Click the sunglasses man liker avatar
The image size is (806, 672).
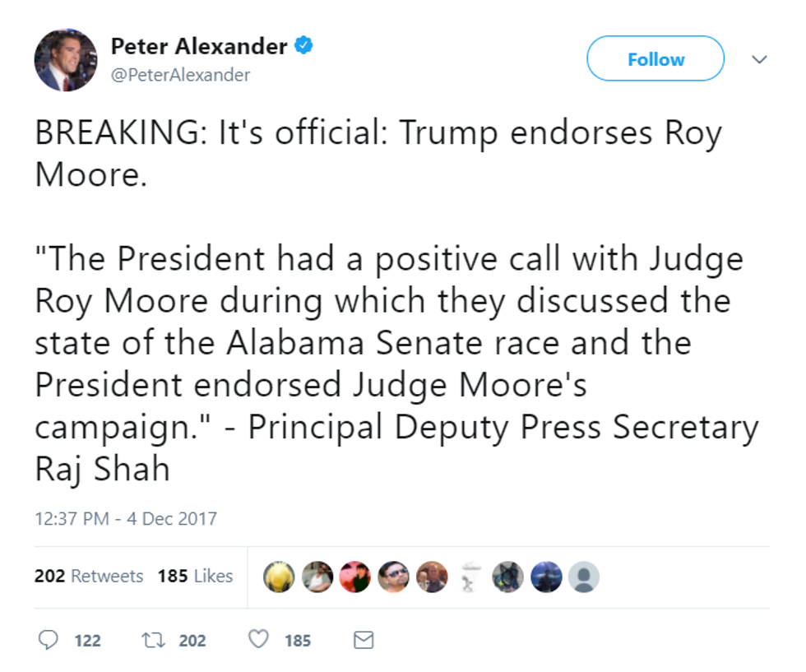pos(393,577)
